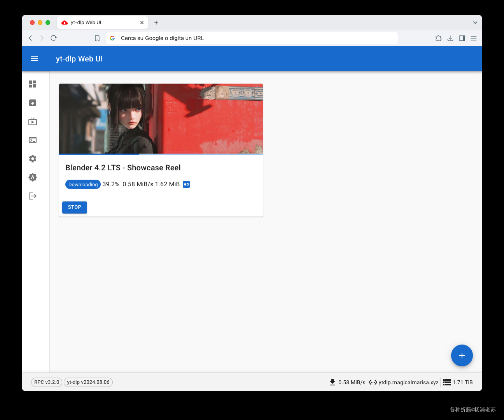Open browser extensions puzzle icon
The height and width of the screenshot is (420, 504).
(439, 38)
